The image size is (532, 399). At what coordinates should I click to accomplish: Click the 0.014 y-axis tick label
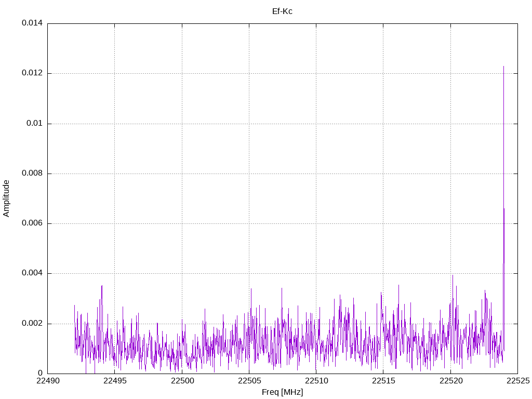click(32, 23)
